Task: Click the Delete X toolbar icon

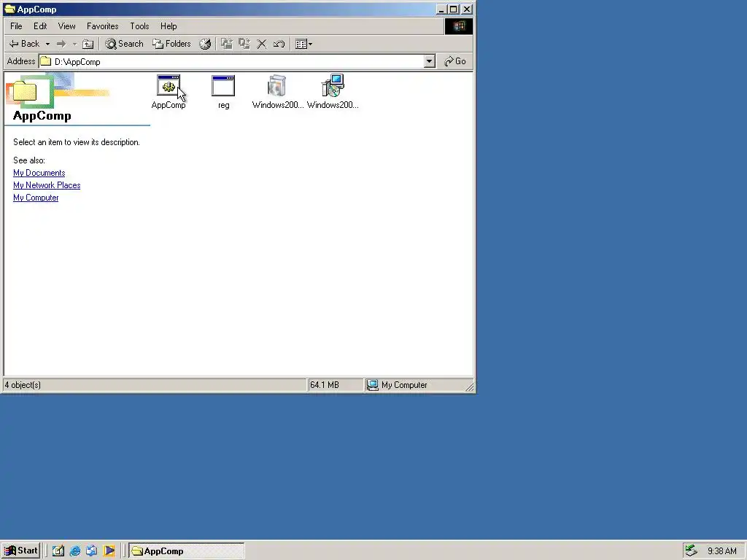Action: (262, 44)
